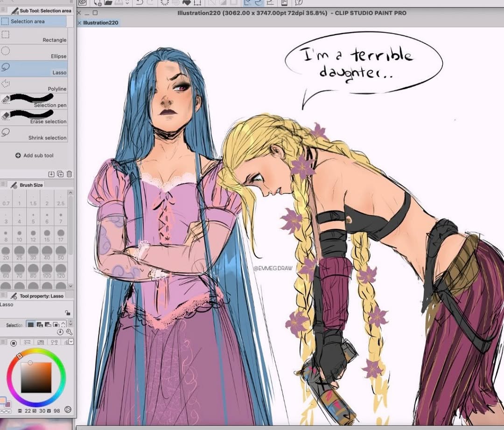Pick brush size 17
The height and width of the screenshot is (430, 504).
pos(61,236)
